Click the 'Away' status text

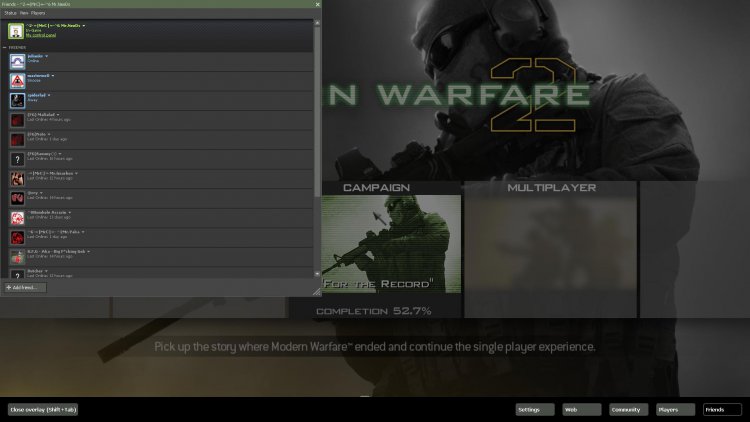(32, 100)
